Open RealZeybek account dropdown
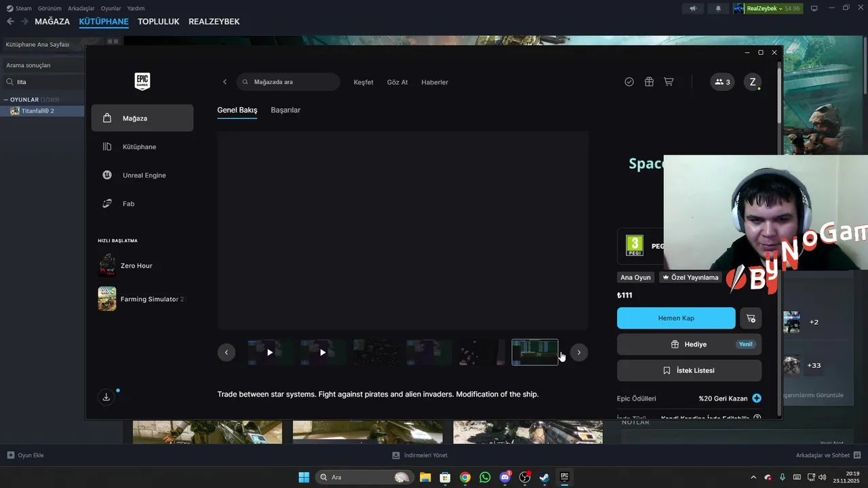868x488 pixels. point(767,8)
